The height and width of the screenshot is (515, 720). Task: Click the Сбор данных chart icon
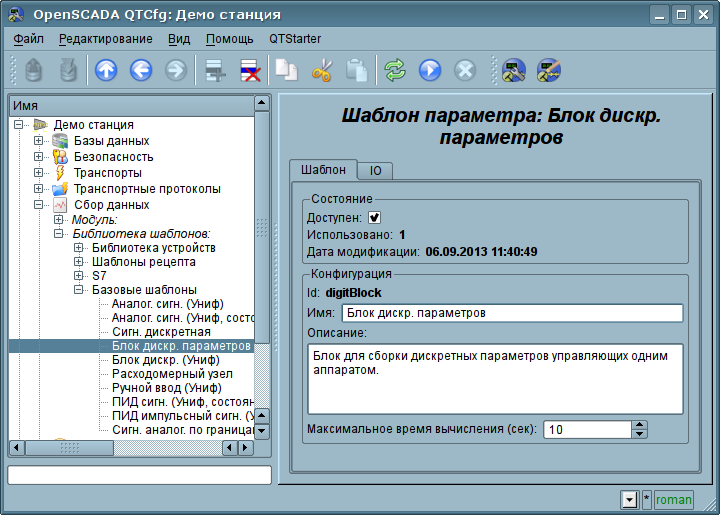coord(60,205)
